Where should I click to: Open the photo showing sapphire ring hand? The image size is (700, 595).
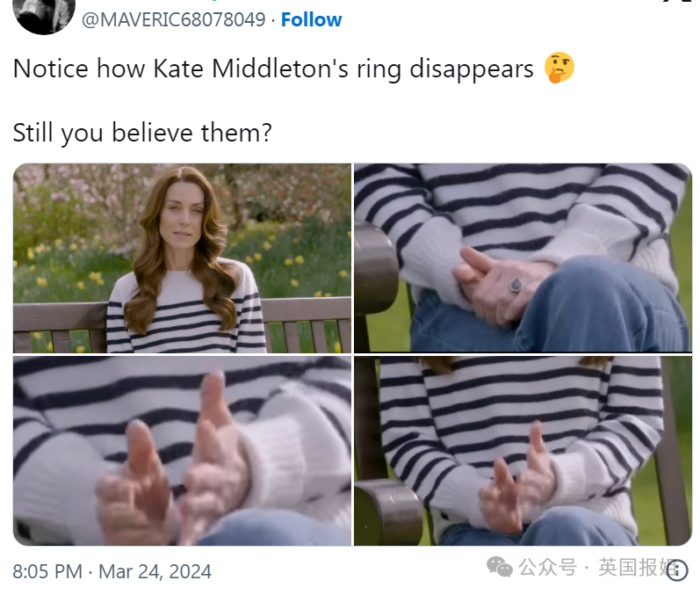tap(523, 258)
